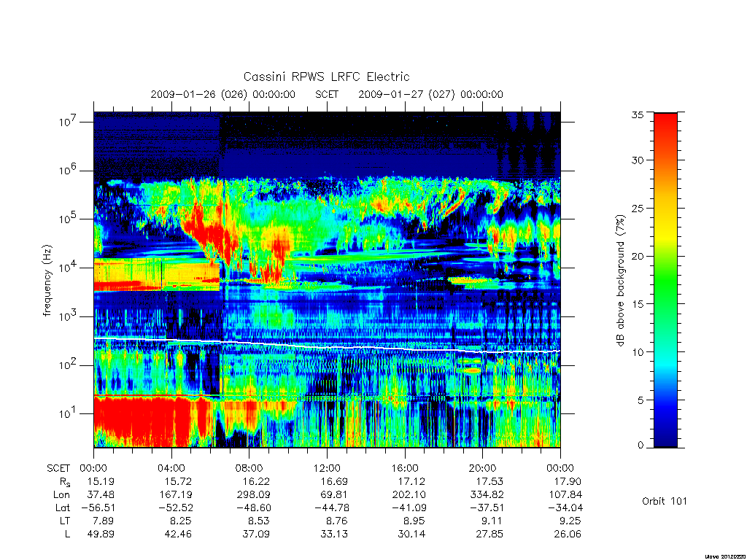The image size is (747, 560).
Task: Click the Lat value '-56.51'
Action: tap(98, 507)
